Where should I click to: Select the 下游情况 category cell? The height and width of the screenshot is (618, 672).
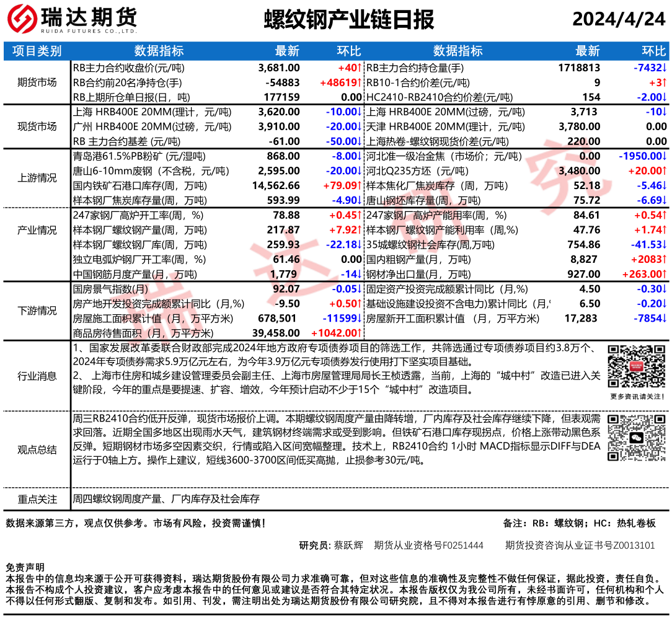click(x=37, y=311)
